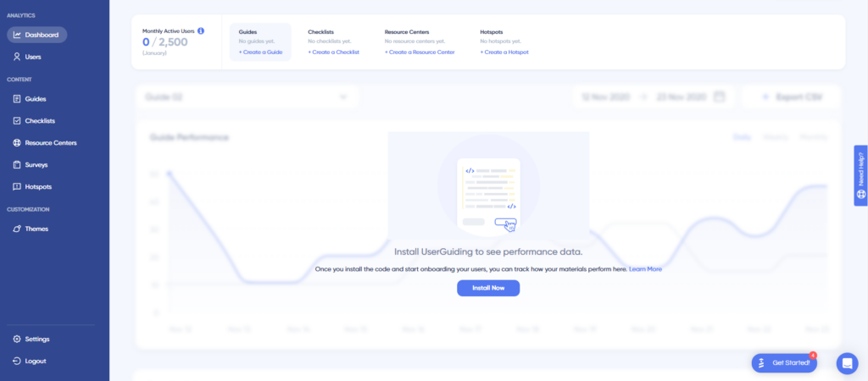Switch chart to Monthly view

(813, 137)
